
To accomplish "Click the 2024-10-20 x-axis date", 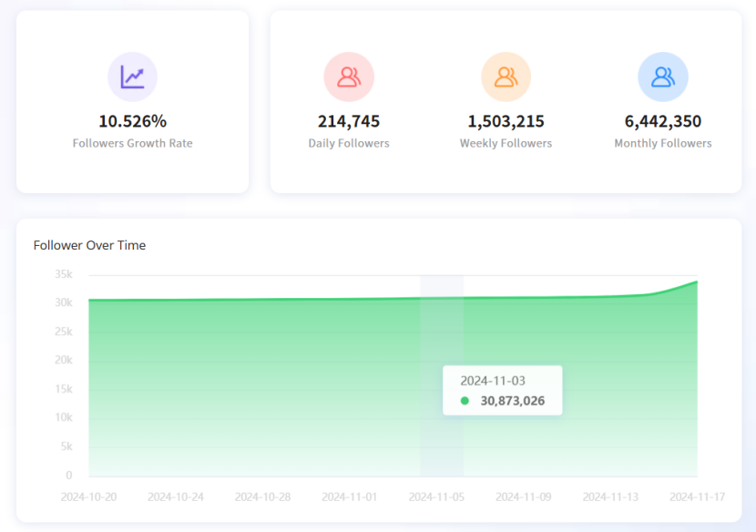I will coord(88,496).
